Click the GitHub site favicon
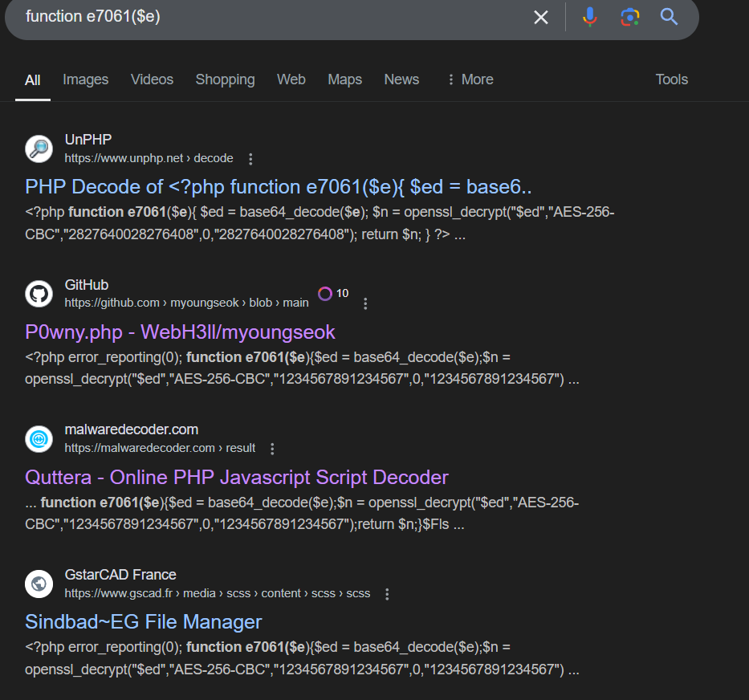This screenshot has width=749, height=700. (x=39, y=294)
